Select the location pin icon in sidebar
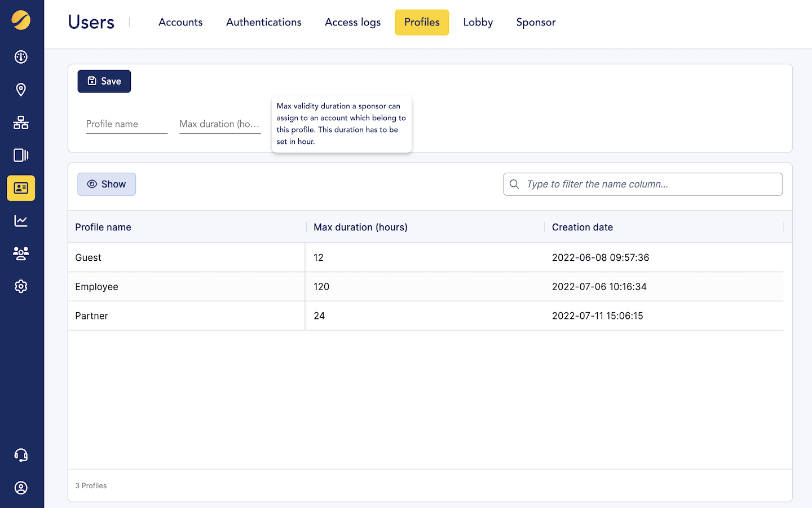The width and height of the screenshot is (812, 508). tap(21, 89)
